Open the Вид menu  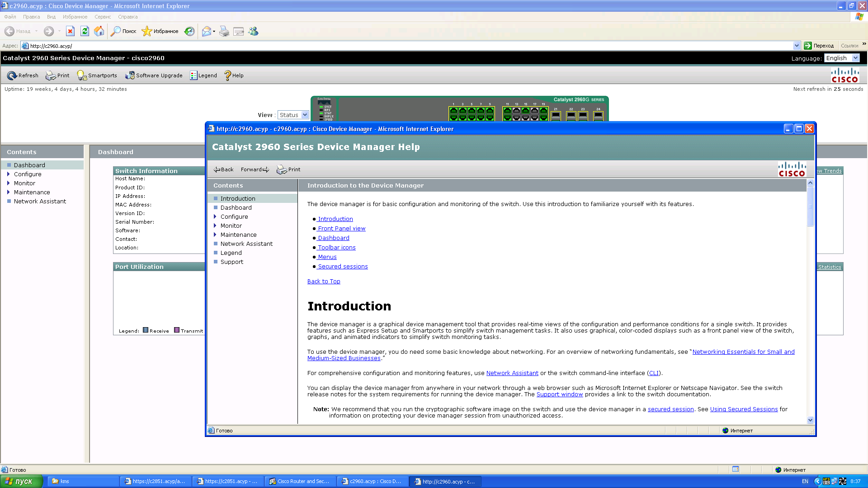coord(51,17)
